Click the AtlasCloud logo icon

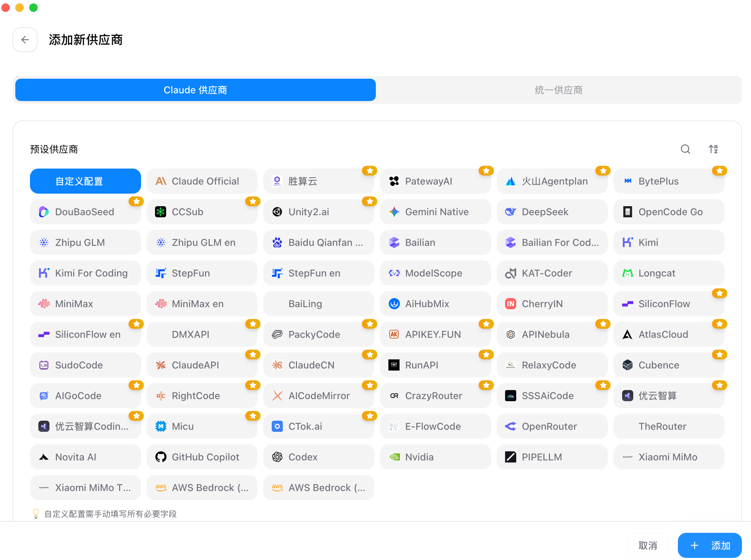pos(627,334)
